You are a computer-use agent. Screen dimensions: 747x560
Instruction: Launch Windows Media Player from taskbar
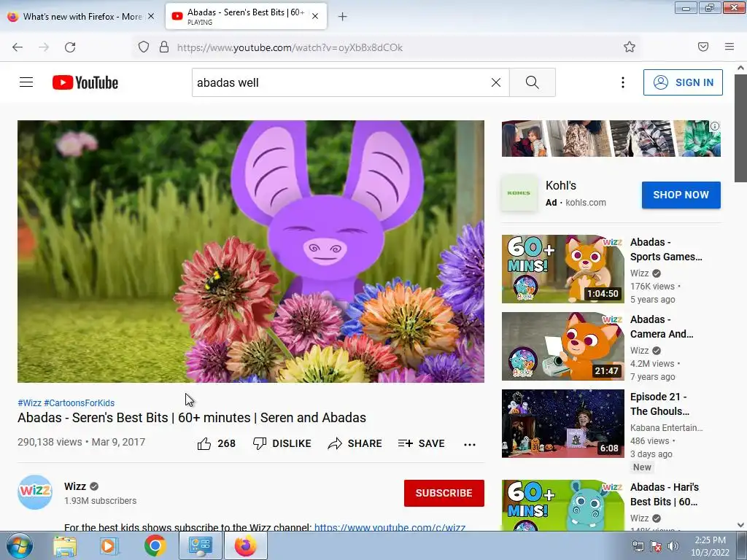109,545
